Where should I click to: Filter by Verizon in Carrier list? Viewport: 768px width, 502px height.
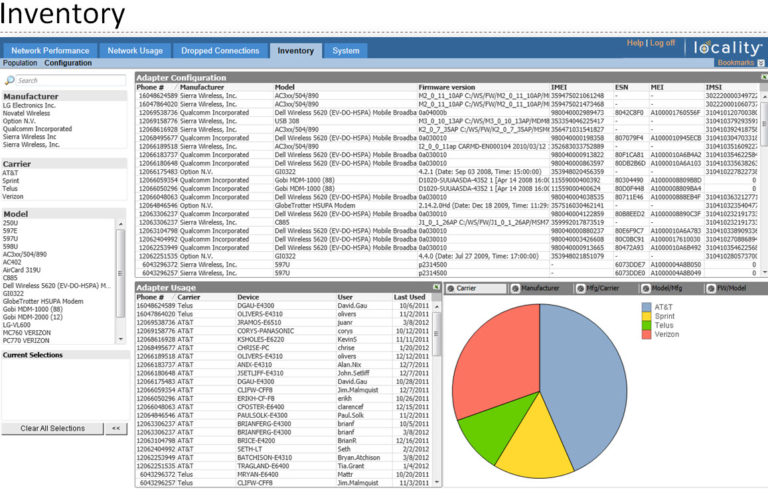click(x=13, y=196)
